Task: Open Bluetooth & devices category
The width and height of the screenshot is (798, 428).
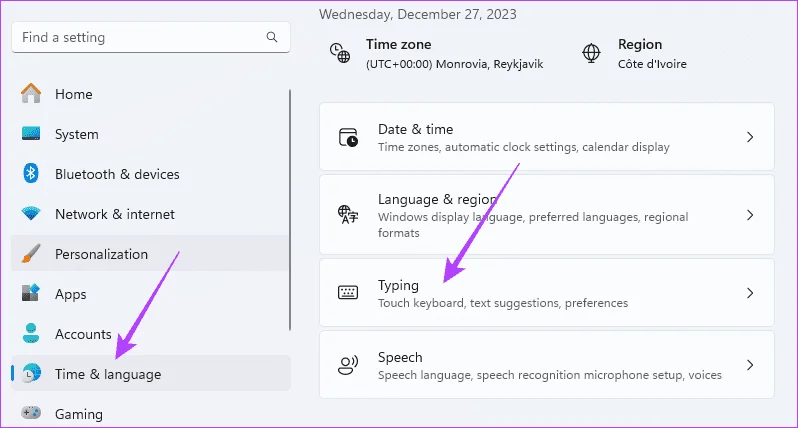Action: 151,174
